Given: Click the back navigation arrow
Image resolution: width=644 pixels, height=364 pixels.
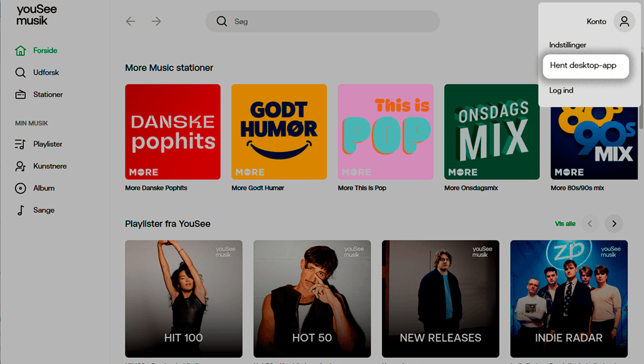Looking at the screenshot, I should (130, 21).
